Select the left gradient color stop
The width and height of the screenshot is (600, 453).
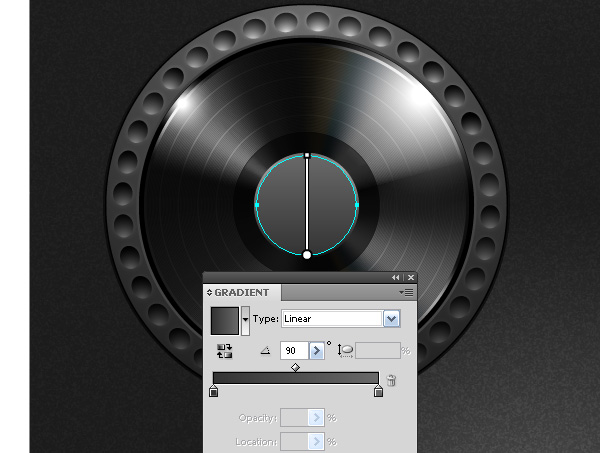coord(214,391)
